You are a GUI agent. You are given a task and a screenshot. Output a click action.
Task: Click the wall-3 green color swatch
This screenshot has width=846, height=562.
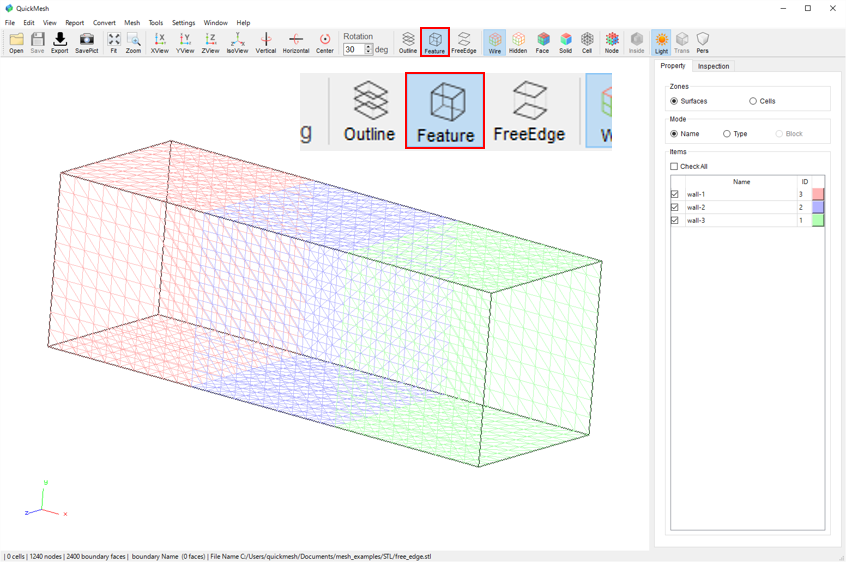818,220
